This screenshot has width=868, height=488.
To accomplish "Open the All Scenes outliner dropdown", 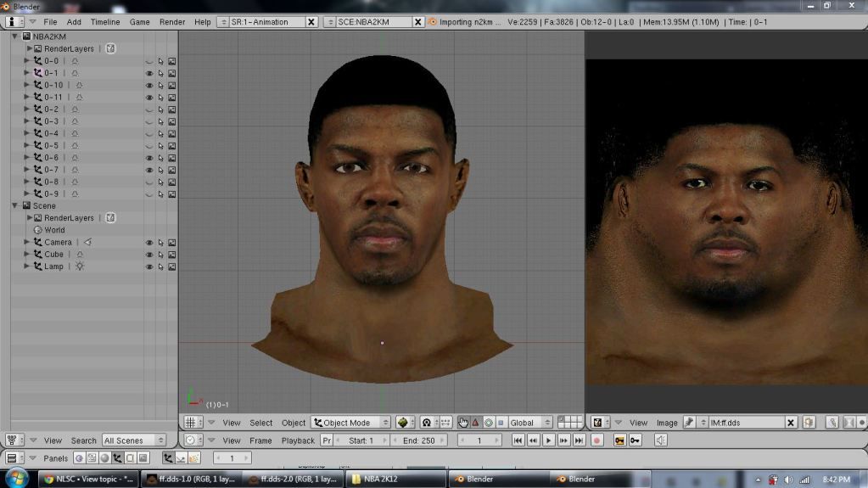I will (134, 440).
